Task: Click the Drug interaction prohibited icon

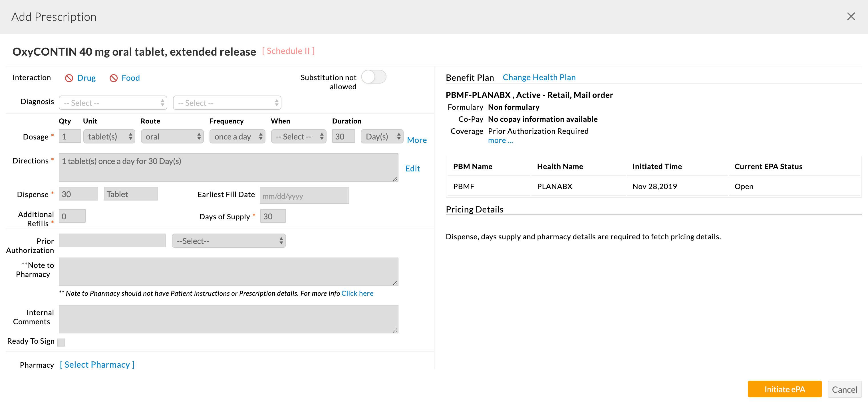Action: 69,78
